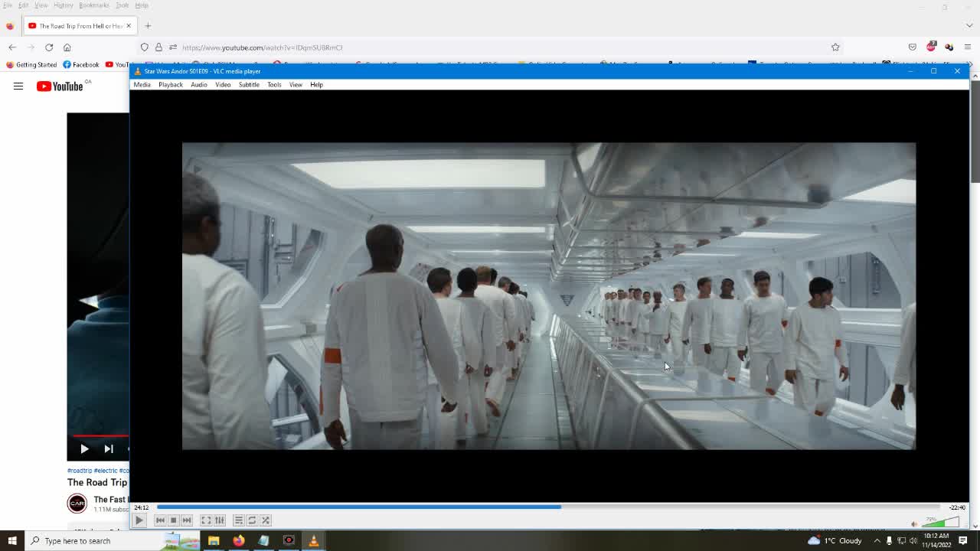Open VLC Tools menu

[274, 84]
